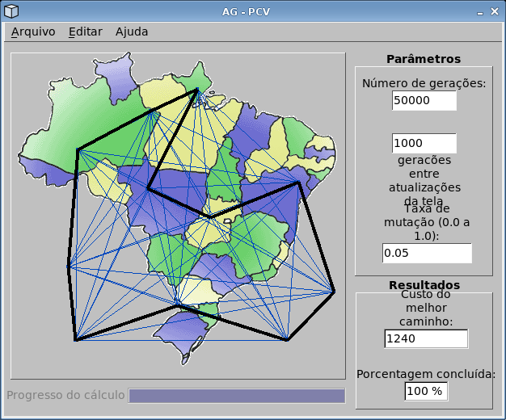The image size is (506, 420).
Task: Click the Progresso do cálculo label
Action: [x=66, y=396]
